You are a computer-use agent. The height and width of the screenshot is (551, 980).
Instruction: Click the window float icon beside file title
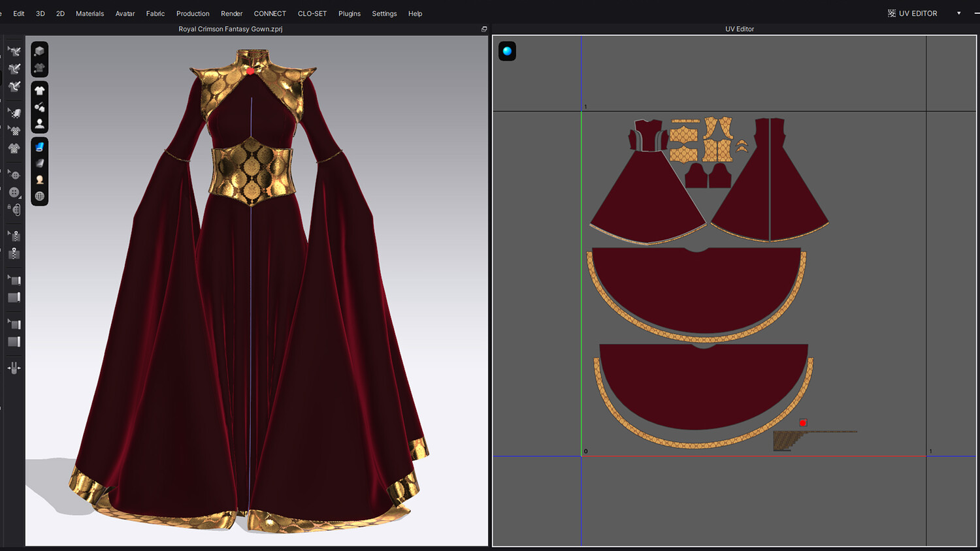click(x=484, y=29)
